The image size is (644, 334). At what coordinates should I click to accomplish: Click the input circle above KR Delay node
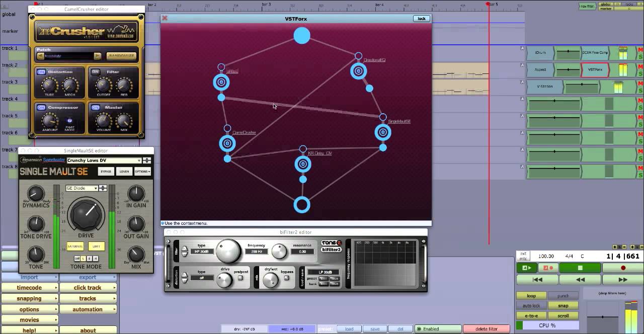303,149
